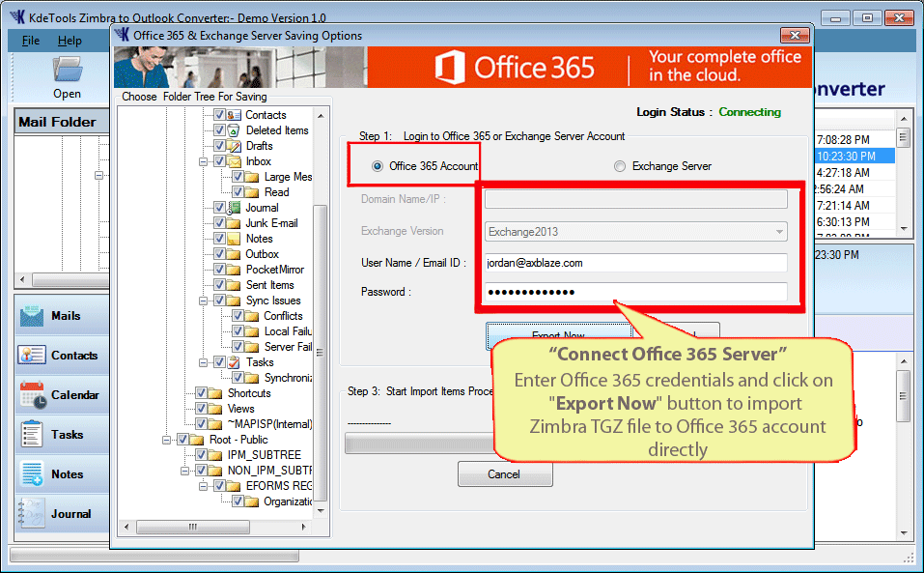The width and height of the screenshot is (924, 573).
Task: Select the Local Failures tree item
Action: pos(288,331)
